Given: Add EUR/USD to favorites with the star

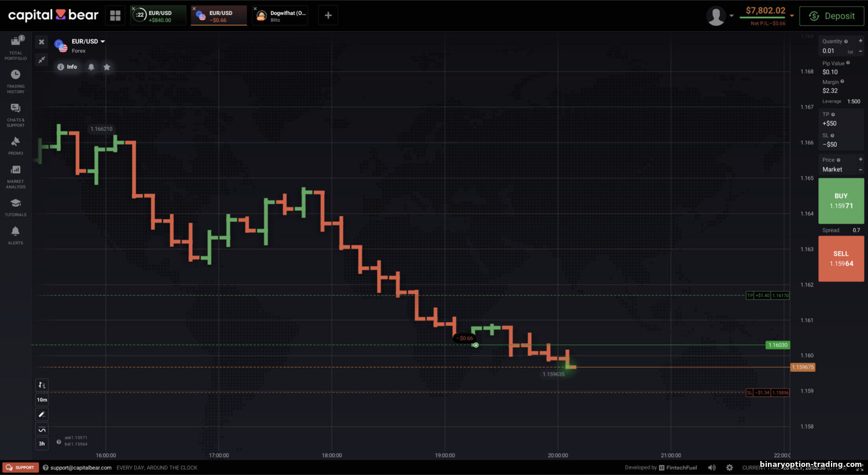Looking at the screenshot, I should pos(107,67).
